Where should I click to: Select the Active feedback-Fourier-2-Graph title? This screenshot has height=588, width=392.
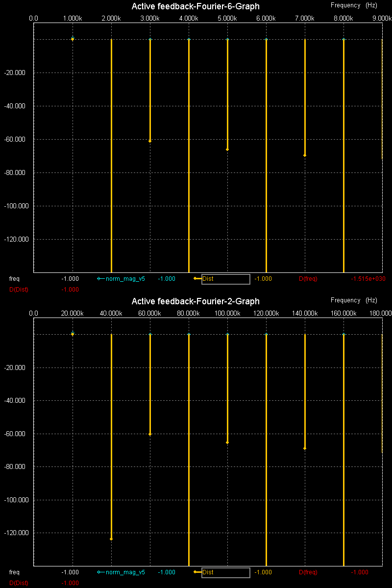tap(196, 301)
